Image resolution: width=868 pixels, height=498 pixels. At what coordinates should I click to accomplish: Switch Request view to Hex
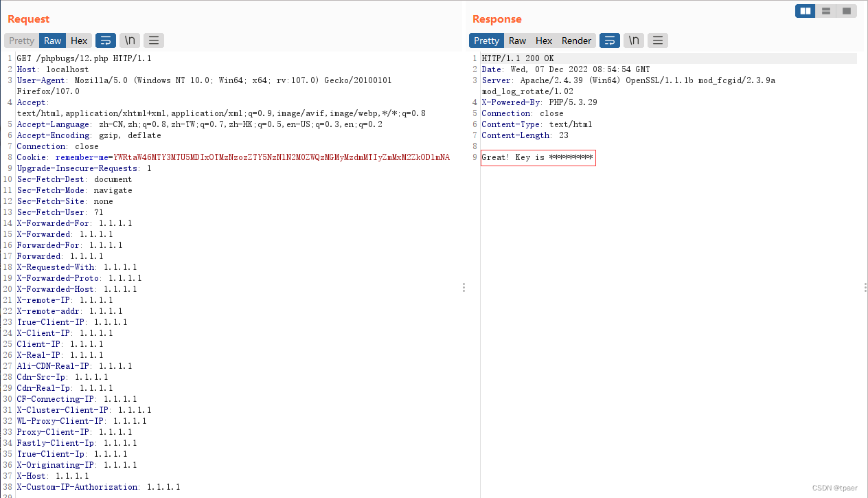tap(79, 41)
